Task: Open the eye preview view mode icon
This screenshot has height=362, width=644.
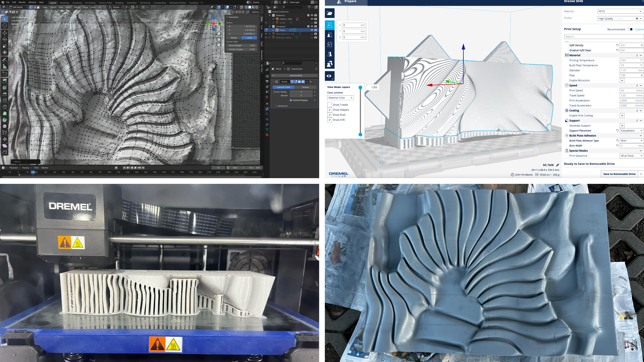Action: 329,76
